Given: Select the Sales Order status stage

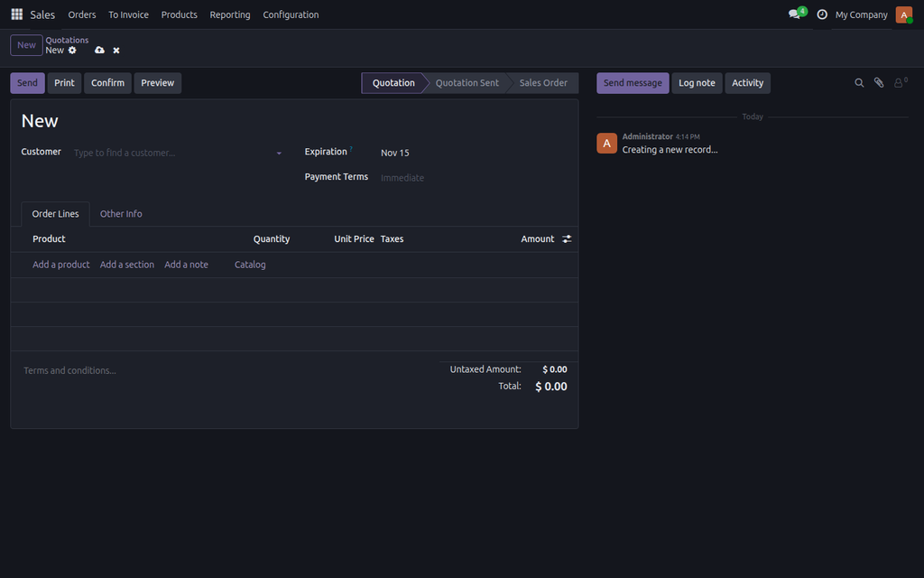Looking at the screenshot, I should tap(543, 83).
